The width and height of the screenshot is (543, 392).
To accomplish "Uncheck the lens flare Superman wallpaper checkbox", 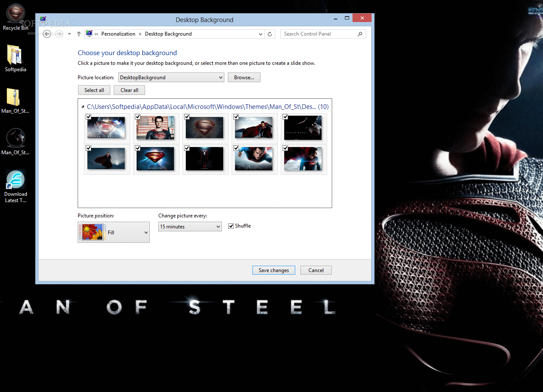I will 285,148.
